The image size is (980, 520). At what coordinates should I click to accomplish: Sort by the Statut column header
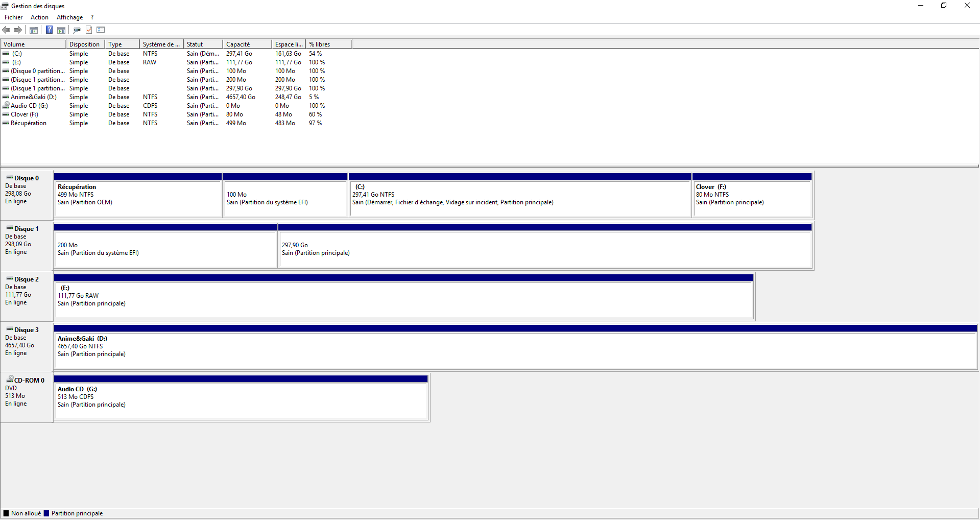pyautogui.click(x=203, y=44)
